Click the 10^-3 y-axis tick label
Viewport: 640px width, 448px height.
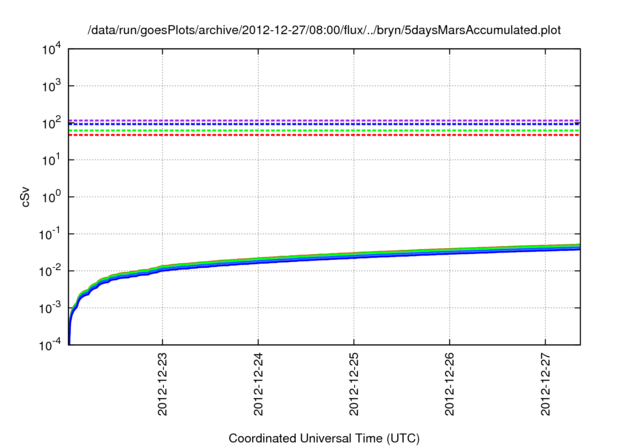[x=50, y=308]
